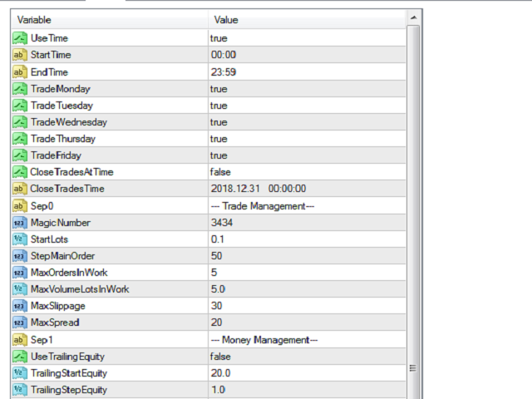Select the EndTime variable name
This screenshot has width=532, height=399.
[x=49, y=72]
